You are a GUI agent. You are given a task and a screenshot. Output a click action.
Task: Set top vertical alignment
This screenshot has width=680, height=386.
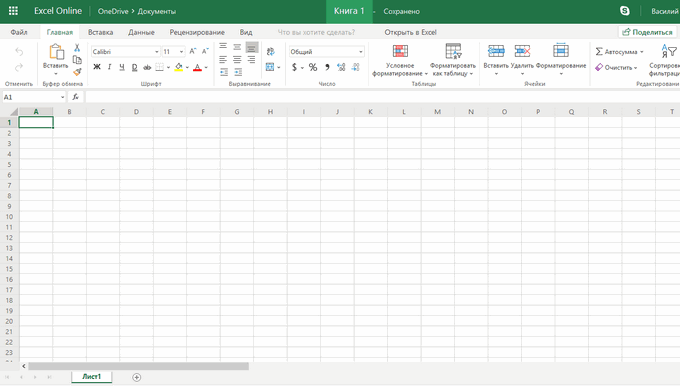tap(223, 46)
